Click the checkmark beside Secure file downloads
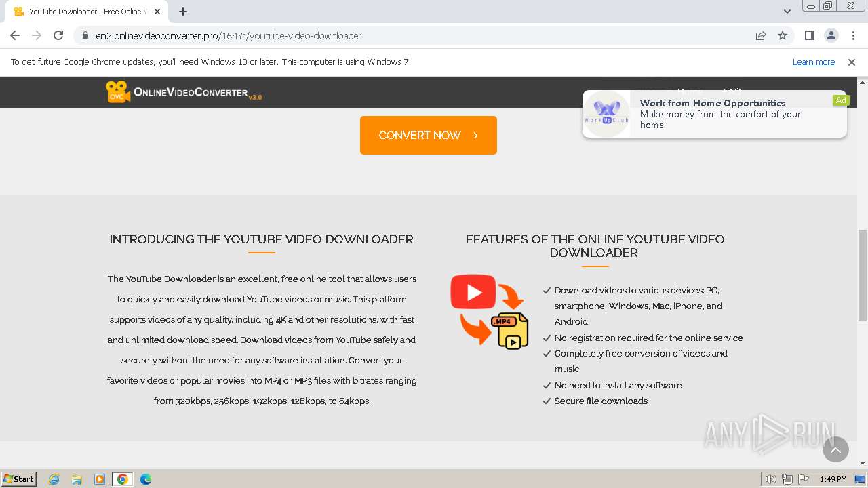The image size is (868, 488). tap(547, 401)
